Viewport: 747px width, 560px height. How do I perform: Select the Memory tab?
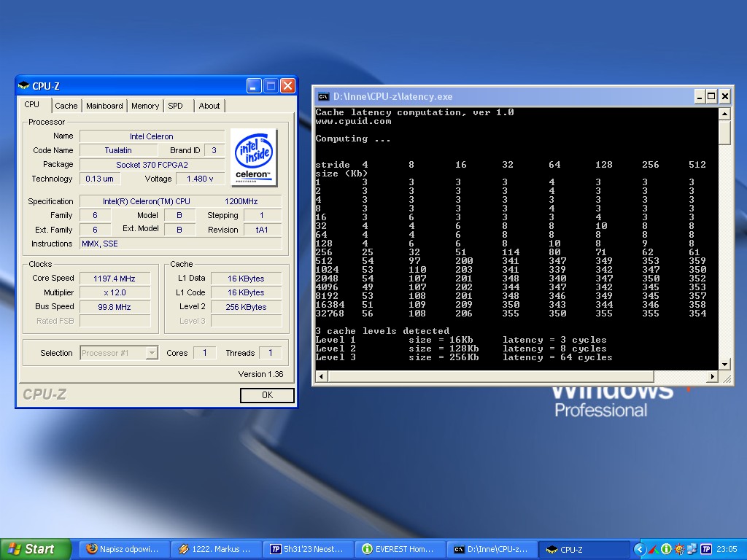145,106
